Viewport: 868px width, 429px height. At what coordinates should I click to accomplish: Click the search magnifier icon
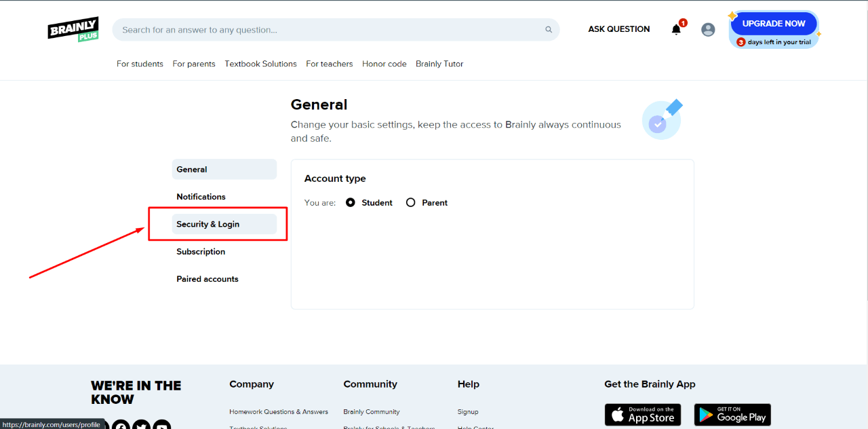(549, 30)
